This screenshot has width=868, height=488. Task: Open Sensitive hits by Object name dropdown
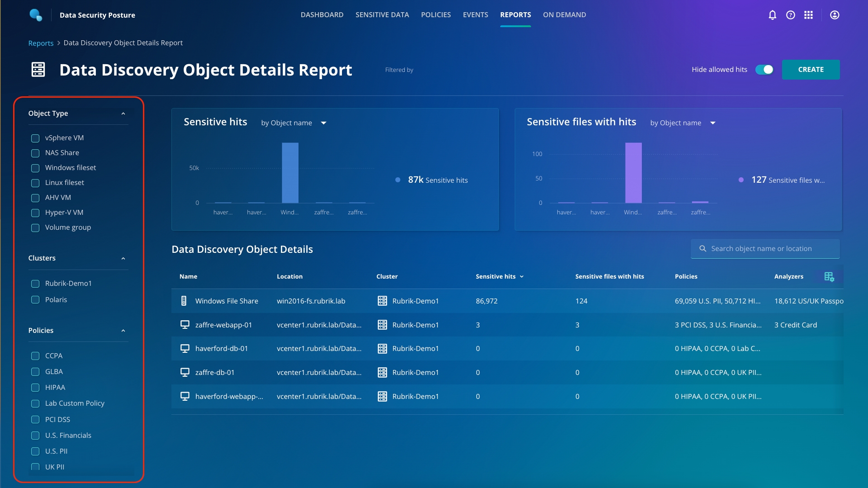pos(294,123)
